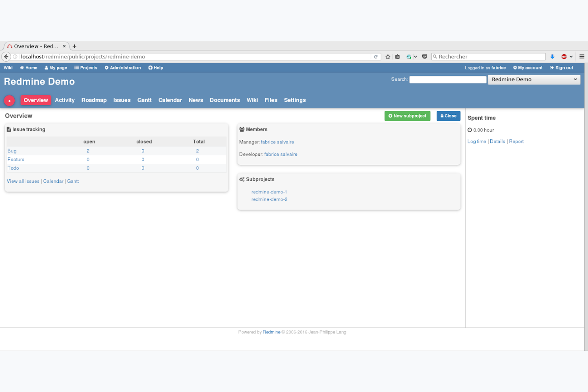Open the Firefox hamburger menu
This screenshot has height=392, width=588.
point(582,56)
